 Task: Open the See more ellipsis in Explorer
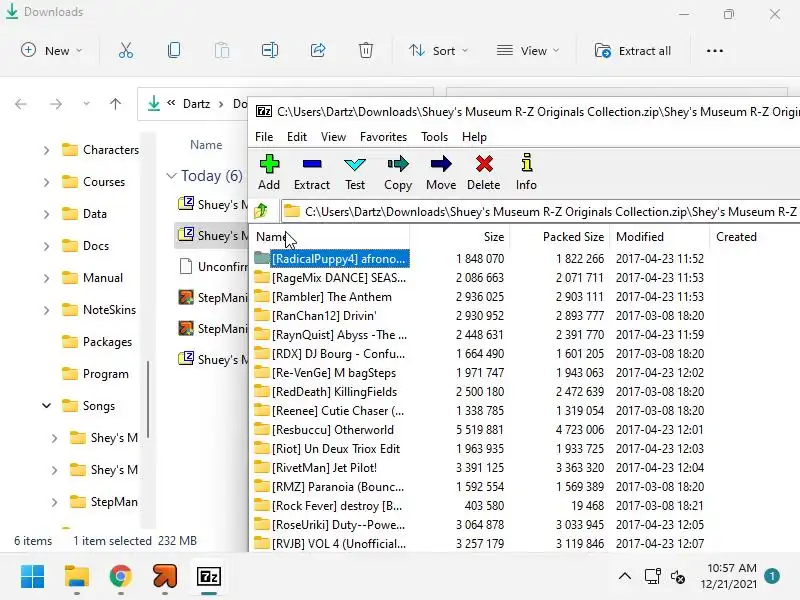(x=715, y=51)
